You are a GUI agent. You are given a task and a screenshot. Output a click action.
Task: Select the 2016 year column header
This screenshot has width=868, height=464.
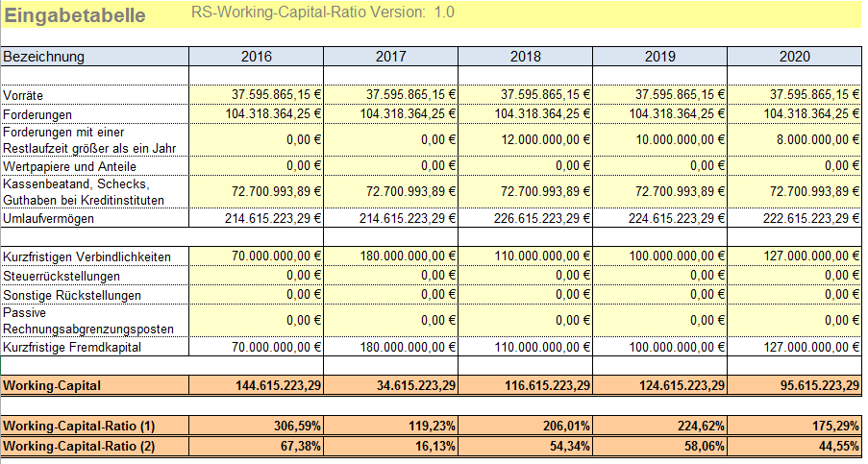point(257,57)
